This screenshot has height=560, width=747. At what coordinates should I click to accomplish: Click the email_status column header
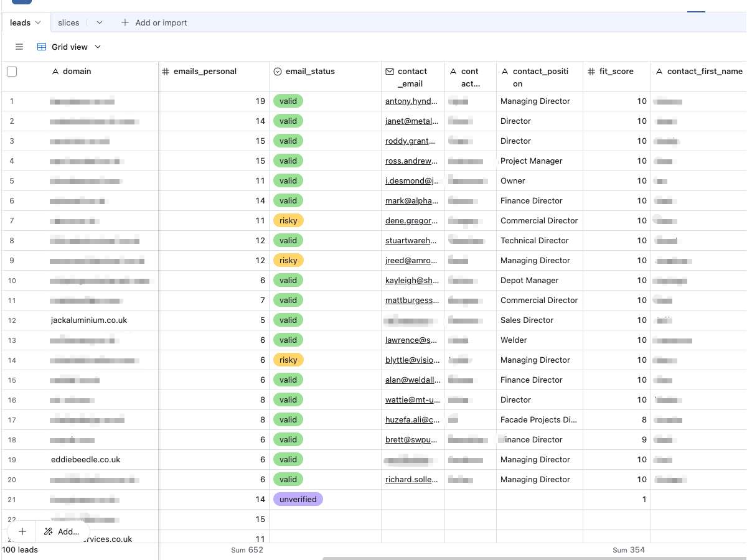[x=325, y=76]
